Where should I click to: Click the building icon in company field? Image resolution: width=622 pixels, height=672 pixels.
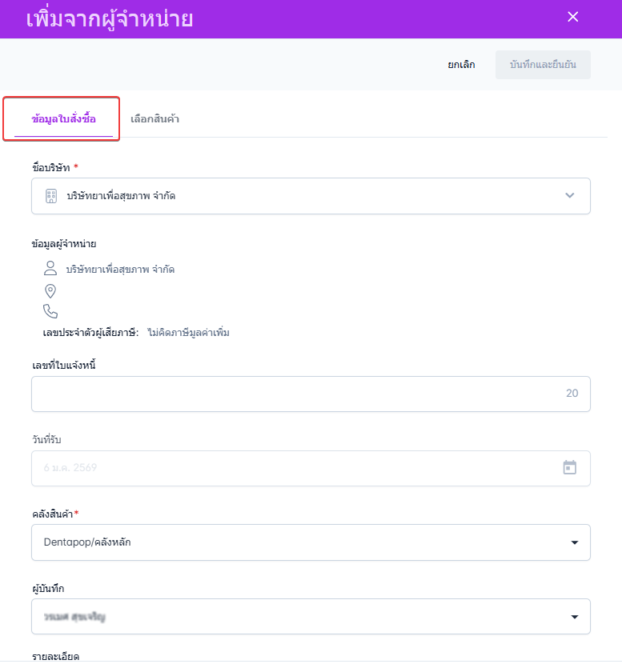[51, 196]
